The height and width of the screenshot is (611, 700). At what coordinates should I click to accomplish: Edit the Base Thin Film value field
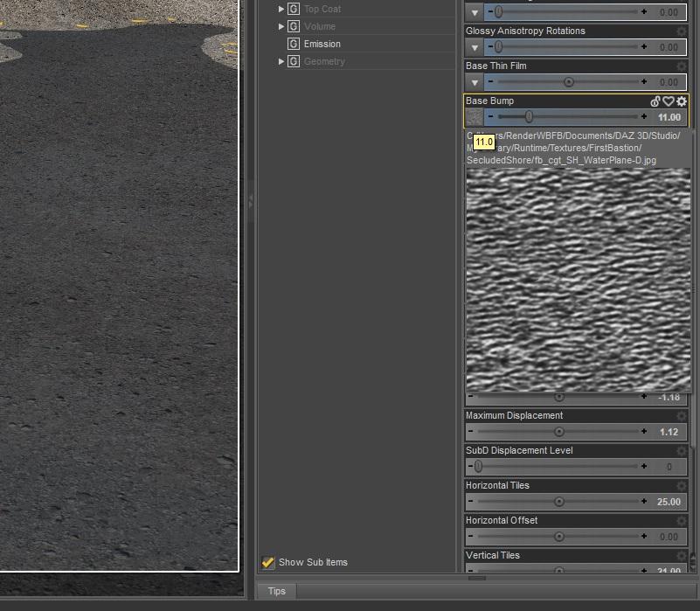(x=669, y=82)
